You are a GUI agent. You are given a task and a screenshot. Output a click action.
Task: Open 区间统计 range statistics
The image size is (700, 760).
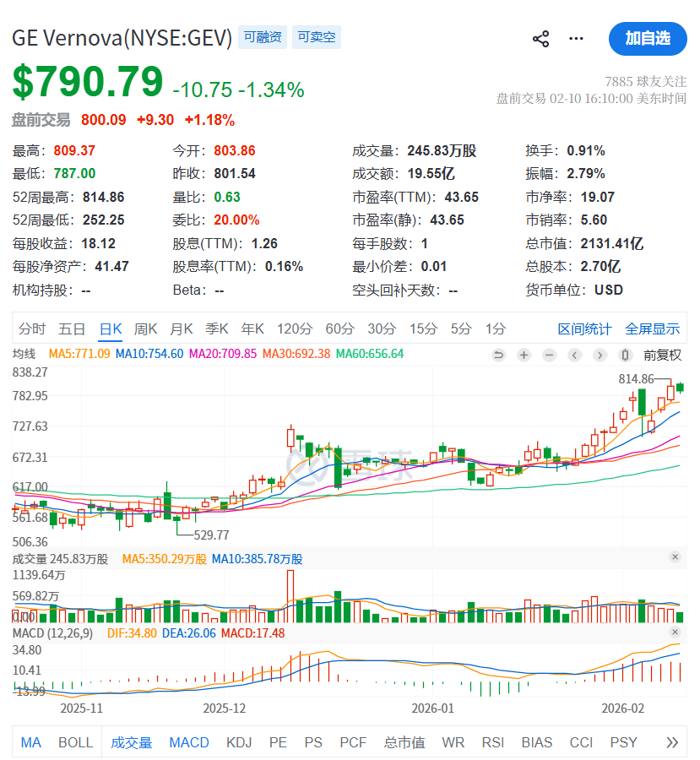point(584,329)
